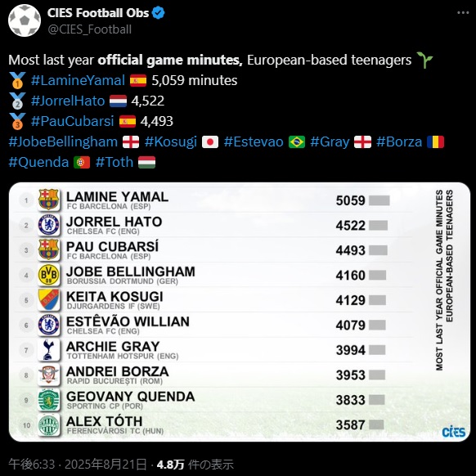476x476 pixels.
Task: Open the #JobeBellingham hashtag
Action: tap(63, 141)
